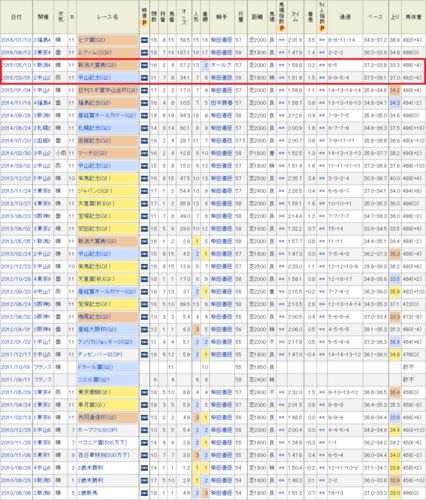Click the premium P icon under 映像 header
The width and height of the screenshot is (426, 500).
tap(144, 23)
